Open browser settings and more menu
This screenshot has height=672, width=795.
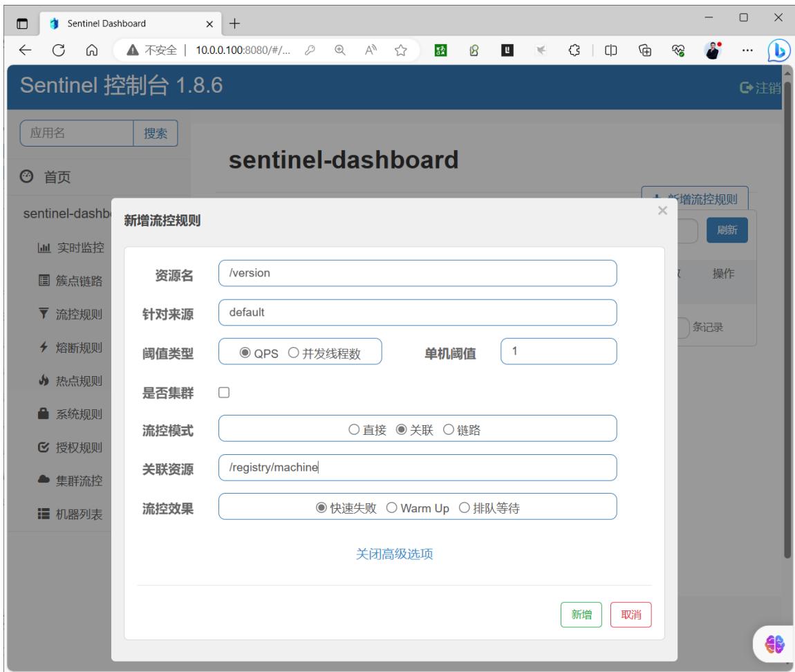[747, 50]
